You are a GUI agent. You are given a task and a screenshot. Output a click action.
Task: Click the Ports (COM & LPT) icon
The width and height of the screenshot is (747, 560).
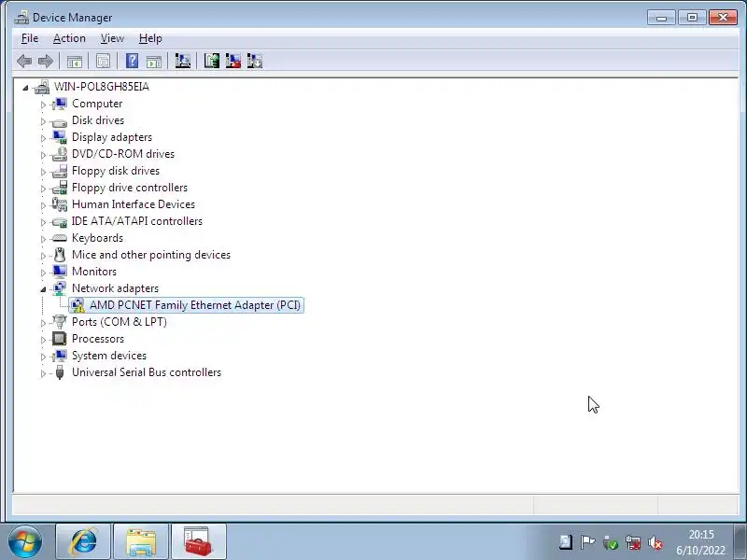[x=60, y=322]
